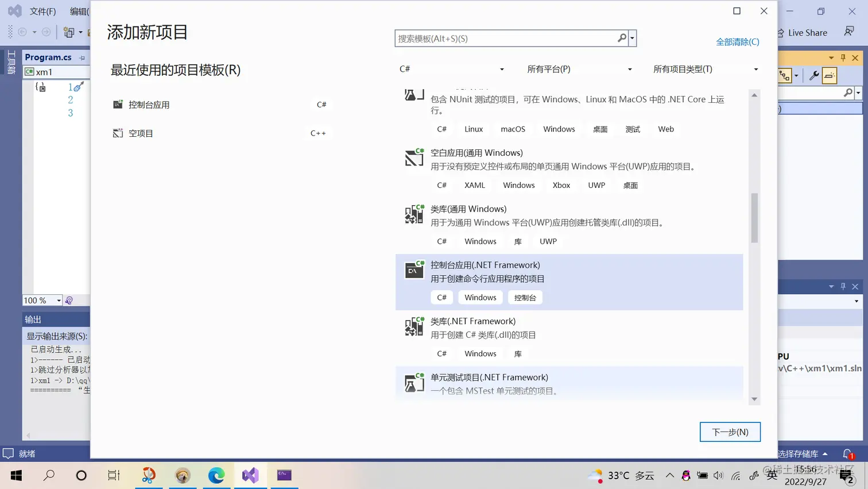Click the Solution Explorer search magnifier

click(848, 93)
